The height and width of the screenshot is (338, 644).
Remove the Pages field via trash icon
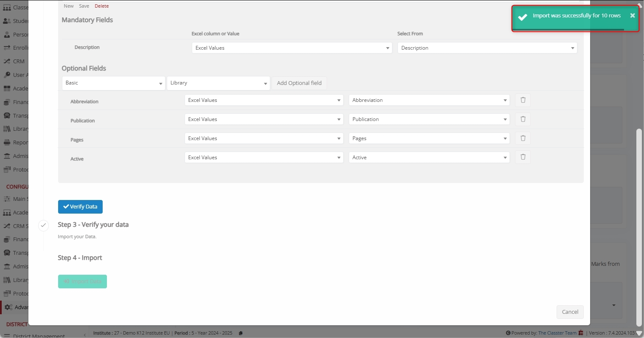[x=523, y=138]
